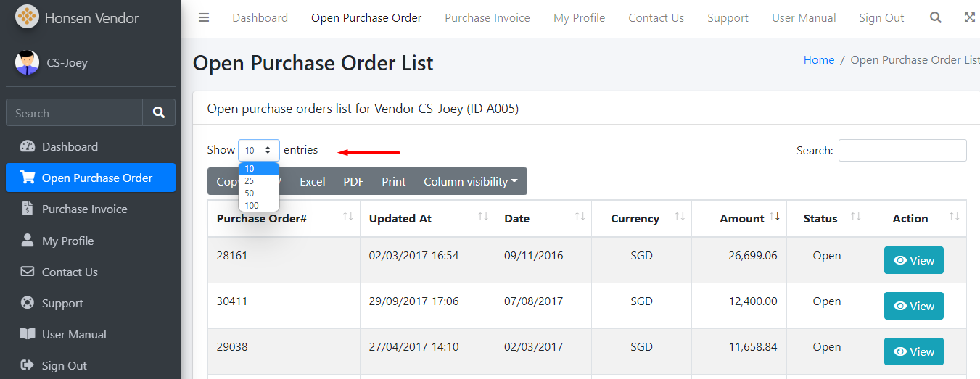Choose 100 entries from dropdown list
980x379 pixels.
[252, 206]
